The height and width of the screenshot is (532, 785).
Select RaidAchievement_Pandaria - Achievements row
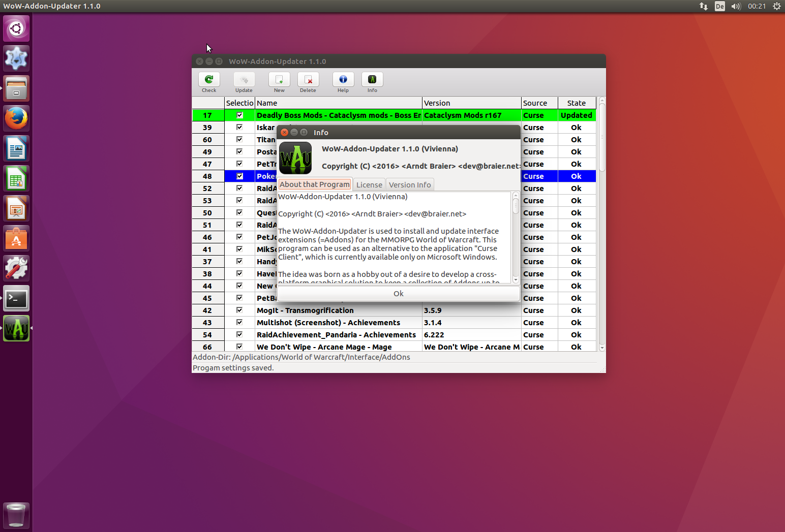pos(394,335)
